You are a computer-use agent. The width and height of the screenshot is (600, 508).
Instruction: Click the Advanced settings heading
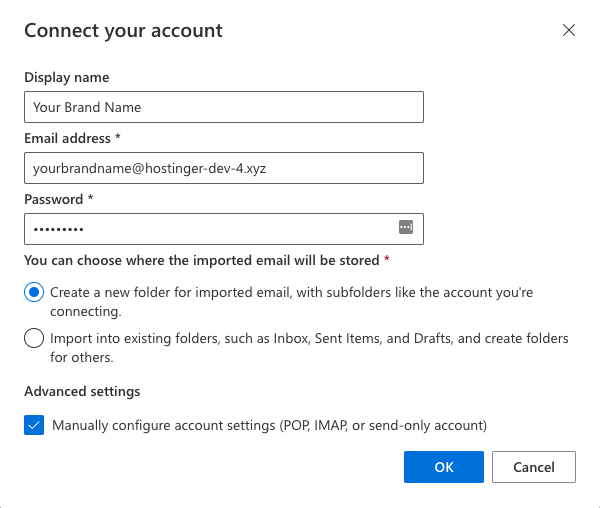(82, 392)
